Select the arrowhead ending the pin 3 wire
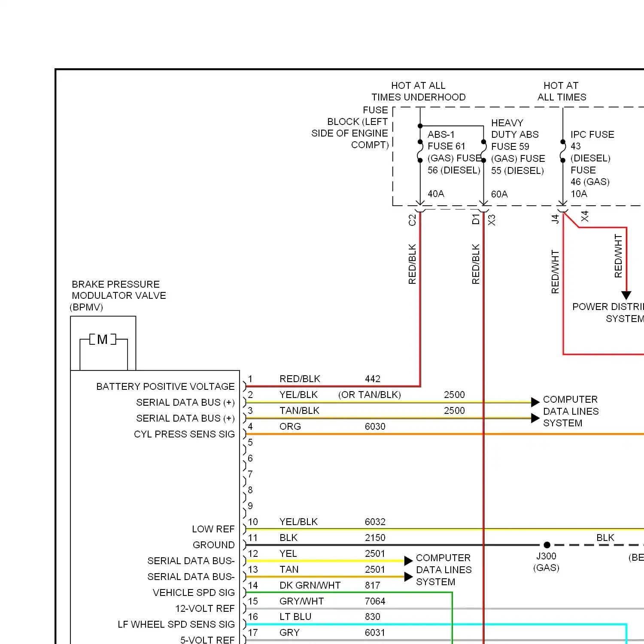The width and height of the screenshot is (644, 644). (x=535, y=418)
